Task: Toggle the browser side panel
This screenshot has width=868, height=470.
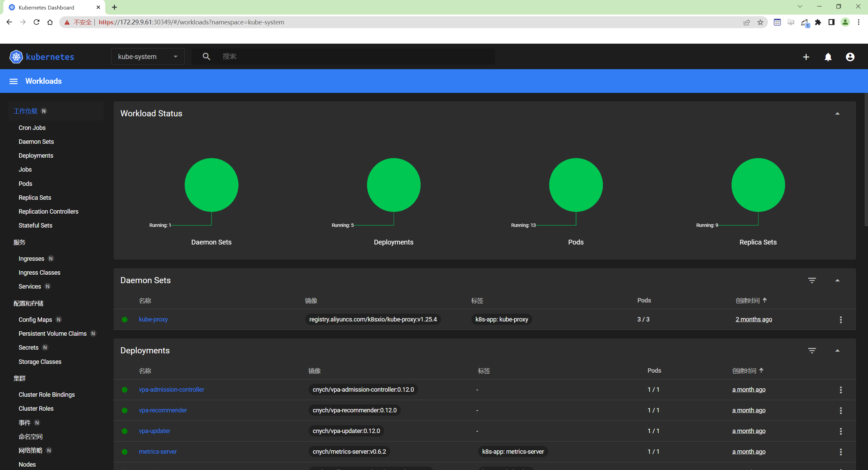Action: tap(831, 22)
